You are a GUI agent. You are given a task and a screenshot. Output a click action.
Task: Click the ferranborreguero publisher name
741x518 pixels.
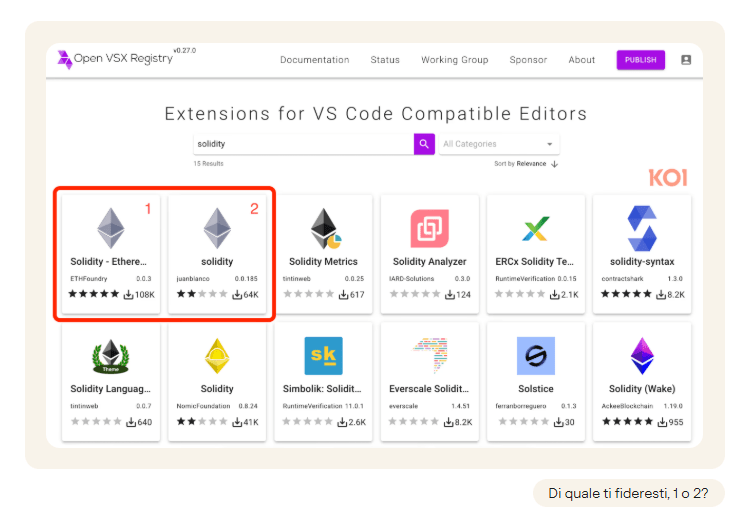(x=520, y=406)
